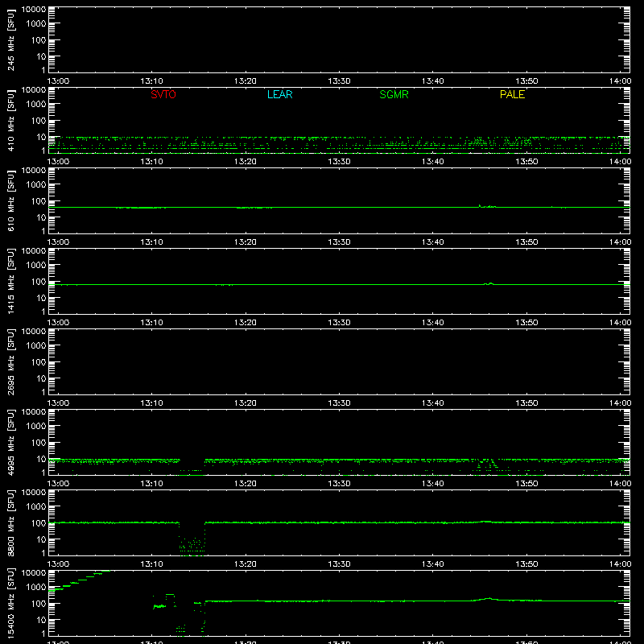Click 13:10 label below the 4995 MHz panel
644x644 pixels.
click(151, 484)
